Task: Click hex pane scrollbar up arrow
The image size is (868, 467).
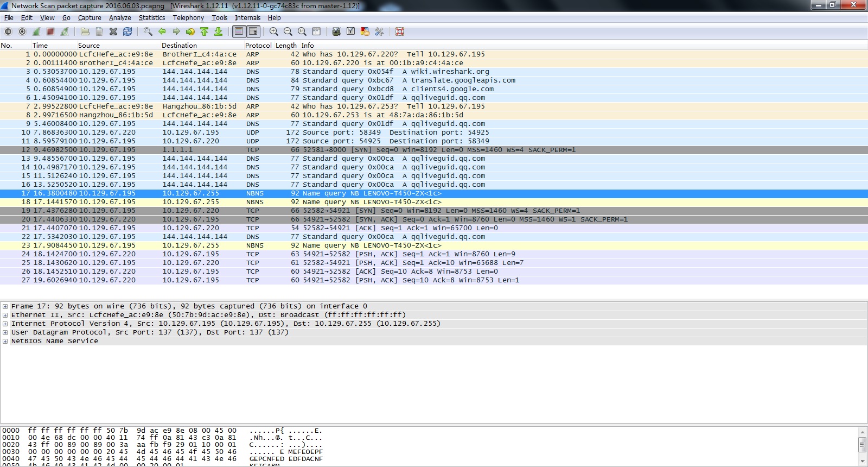Action: [x=863, y=432]
